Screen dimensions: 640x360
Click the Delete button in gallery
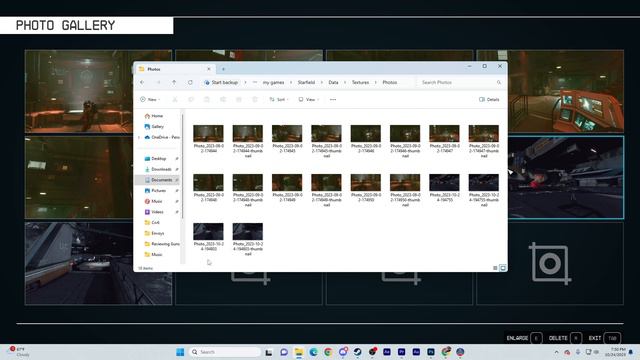coord(565,338)
